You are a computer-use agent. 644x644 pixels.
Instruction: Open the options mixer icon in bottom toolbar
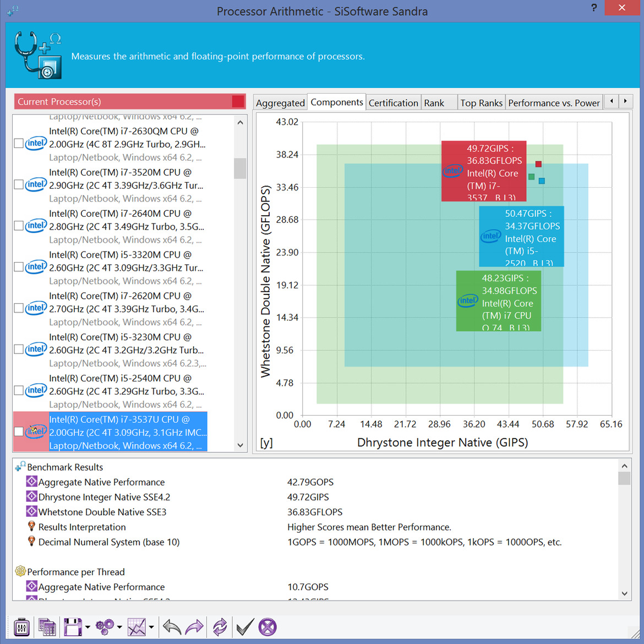[21, 627]
